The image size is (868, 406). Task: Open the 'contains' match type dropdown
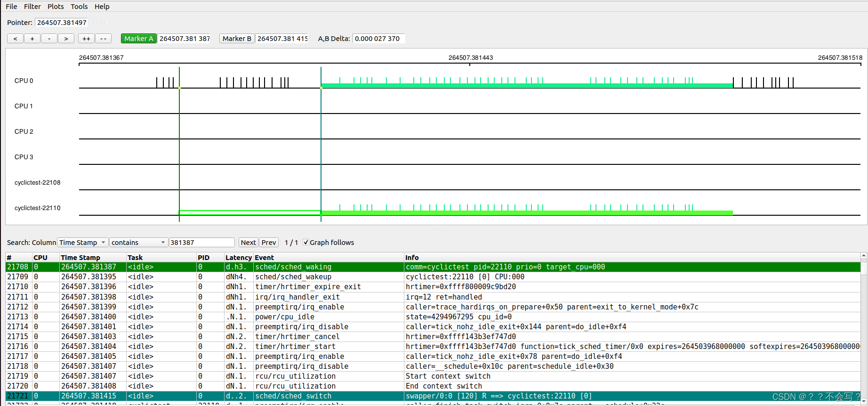pyautogui.click(x=138, y=243)
